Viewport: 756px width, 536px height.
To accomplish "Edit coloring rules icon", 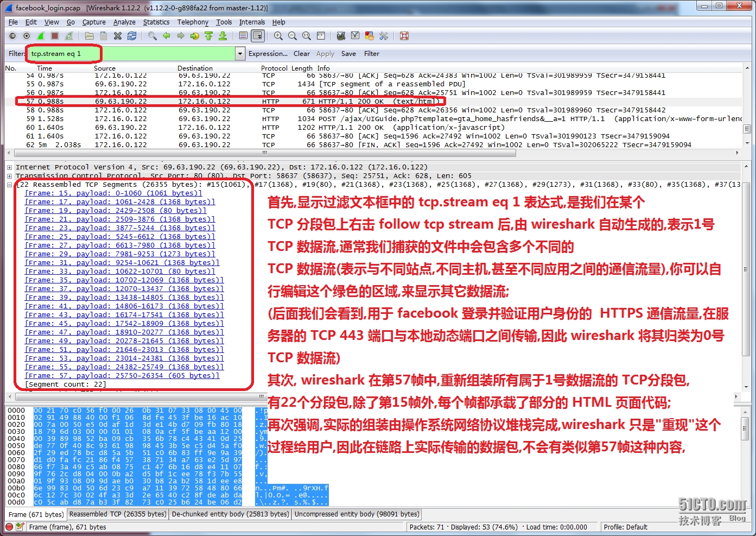I will (370, 36).
